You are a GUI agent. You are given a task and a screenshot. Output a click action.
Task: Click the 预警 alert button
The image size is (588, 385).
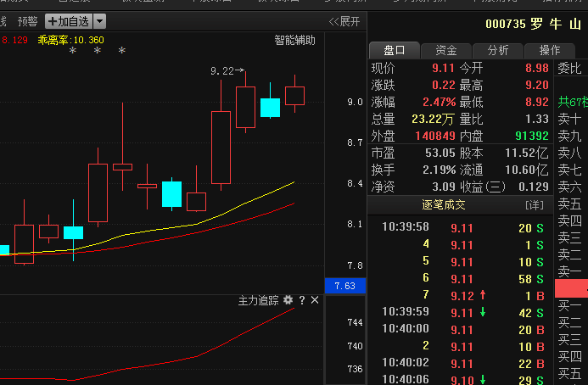point(28,21)
